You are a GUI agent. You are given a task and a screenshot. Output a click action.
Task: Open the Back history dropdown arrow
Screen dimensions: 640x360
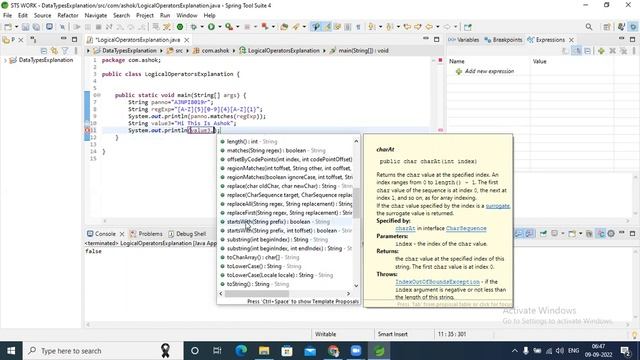coord(438,27)
